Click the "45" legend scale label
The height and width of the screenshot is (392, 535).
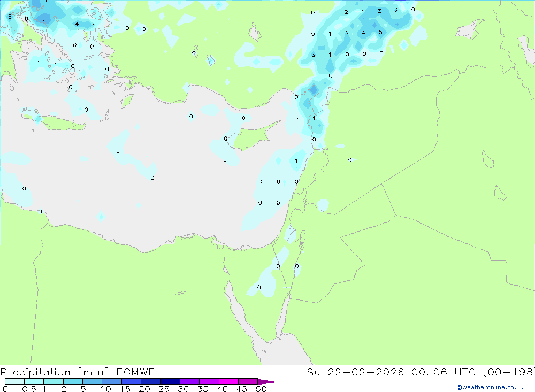click(x=242, y=389)
